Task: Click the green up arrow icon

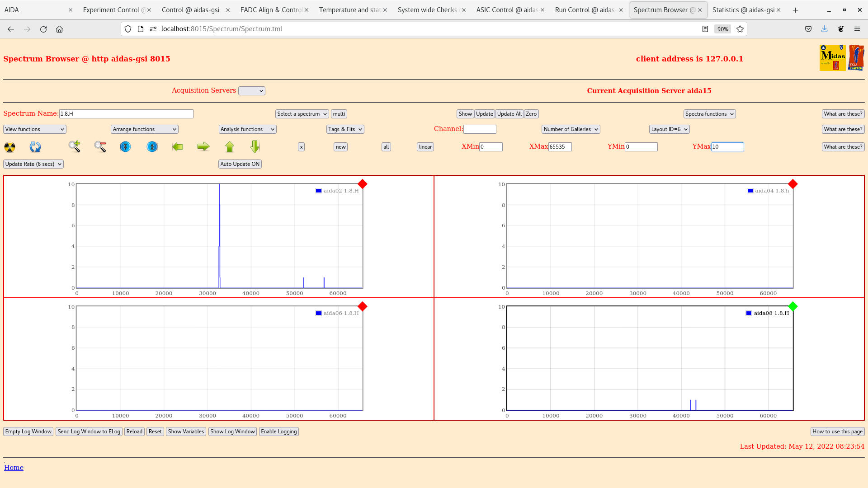Action: [x=230, y=146]
